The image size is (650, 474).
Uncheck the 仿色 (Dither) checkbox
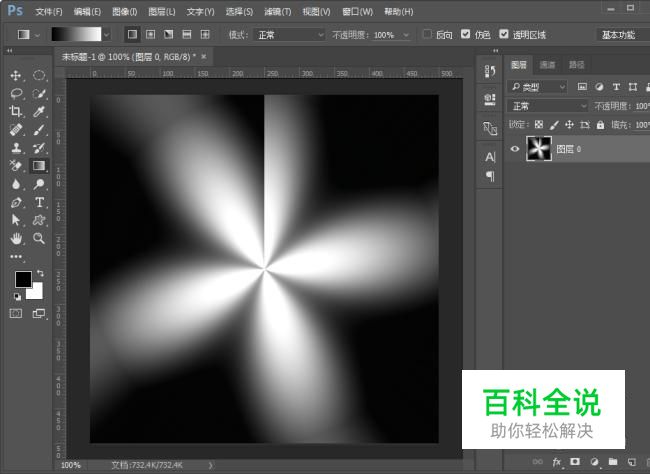click(x=466, y=34)
